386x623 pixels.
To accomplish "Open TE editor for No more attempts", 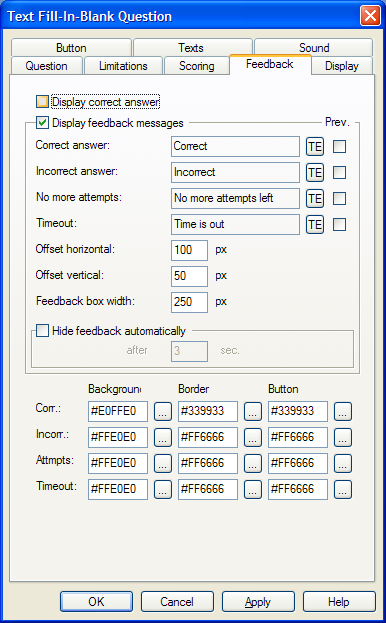I will tap(315, 198).
